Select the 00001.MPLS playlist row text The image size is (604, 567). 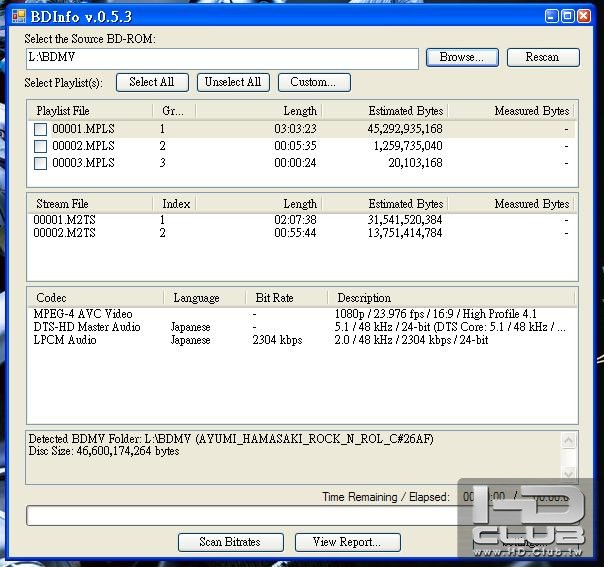[83, 129]
